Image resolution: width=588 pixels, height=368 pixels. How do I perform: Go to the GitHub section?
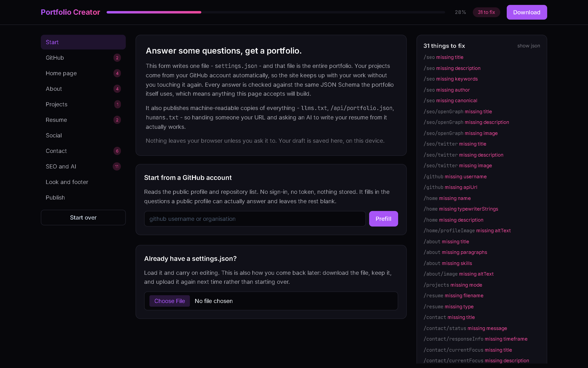(83, 58)
